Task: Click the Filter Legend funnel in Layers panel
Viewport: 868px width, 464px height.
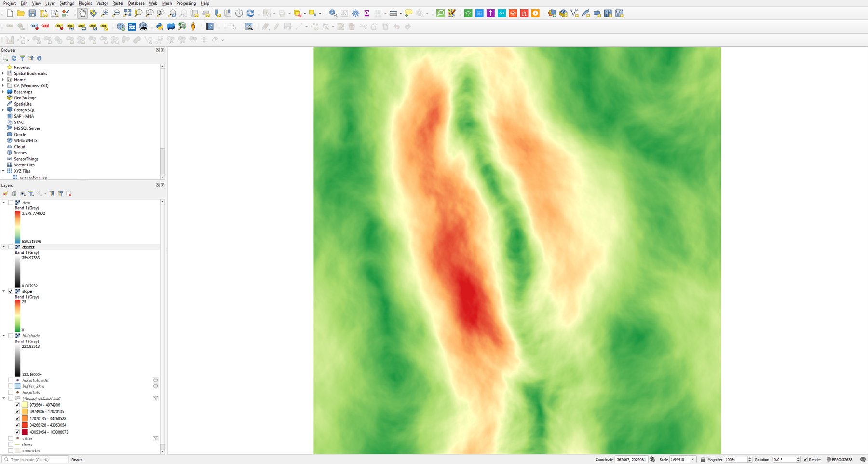Action: click(31, 193)
